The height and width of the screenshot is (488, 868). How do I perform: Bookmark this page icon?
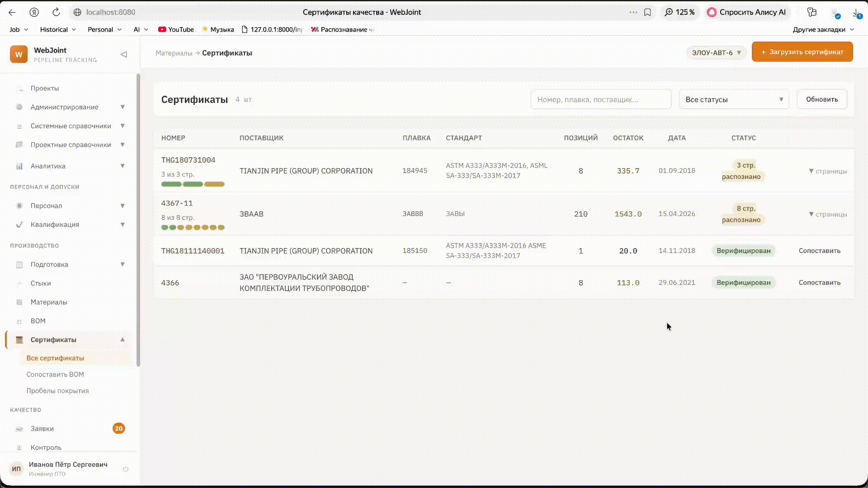pyautogui.click(x=647, y=12)
